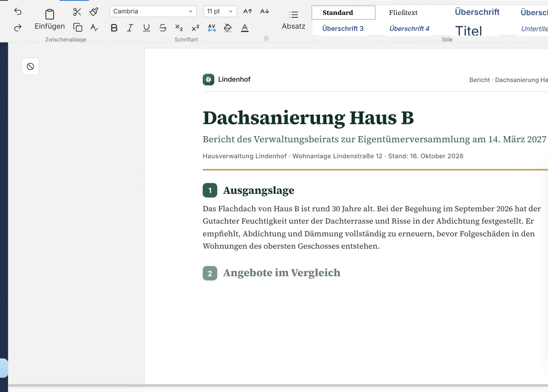Paste with the Einfügen button

tap(50, 20)
